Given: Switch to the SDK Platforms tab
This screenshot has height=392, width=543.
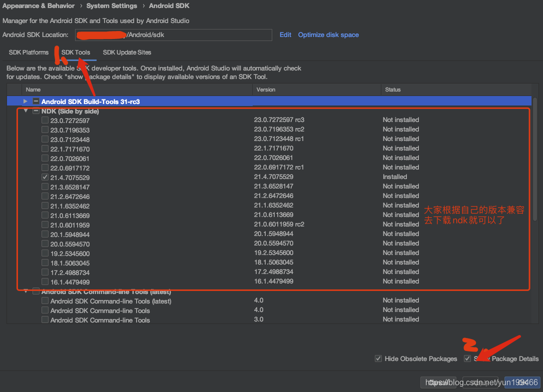Looking at the screenshot, I should click(29, 52).
